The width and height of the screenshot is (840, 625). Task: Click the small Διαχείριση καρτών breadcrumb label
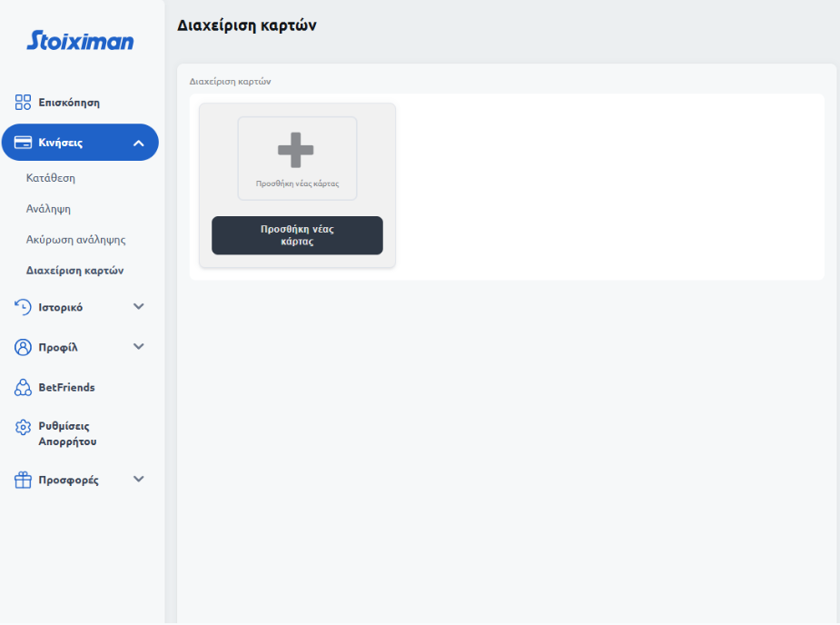[230, 82]
